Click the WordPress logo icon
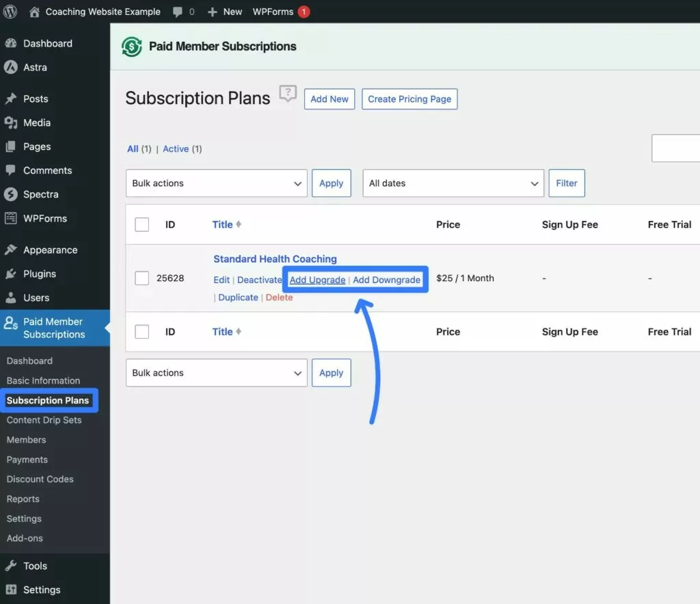This screenshot has height=604, width=700. (10, 12)
